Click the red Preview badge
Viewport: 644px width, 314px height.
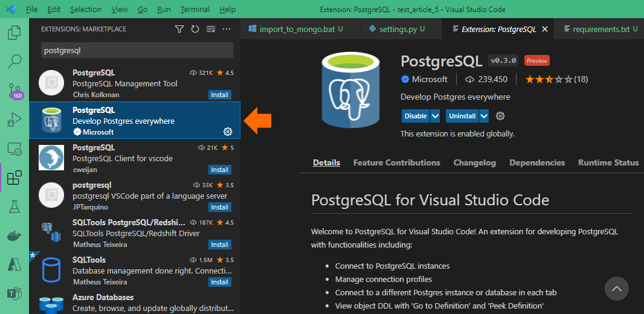[x=537, y=61]
